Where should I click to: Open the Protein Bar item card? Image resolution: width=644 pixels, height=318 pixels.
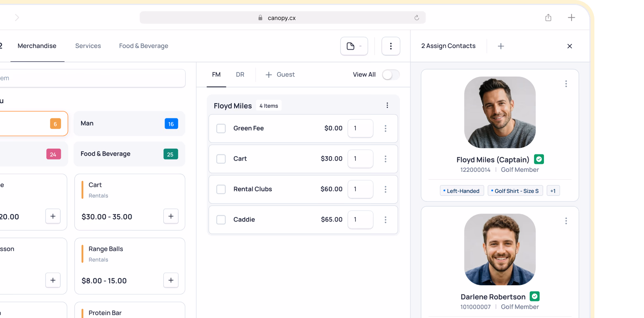[x=130, y=310]
